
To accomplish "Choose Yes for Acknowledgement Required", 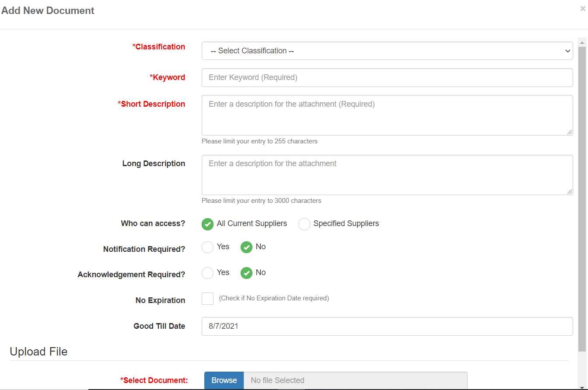I will click(x=207, y=273).
